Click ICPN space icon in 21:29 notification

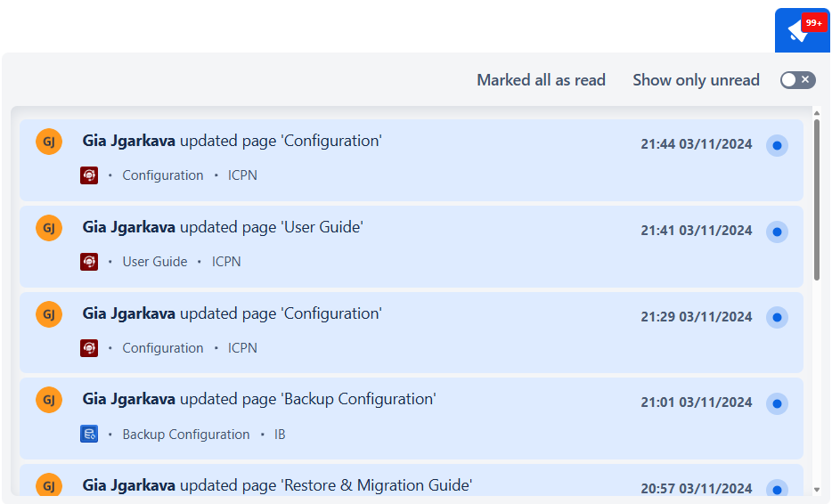point(89,348)
